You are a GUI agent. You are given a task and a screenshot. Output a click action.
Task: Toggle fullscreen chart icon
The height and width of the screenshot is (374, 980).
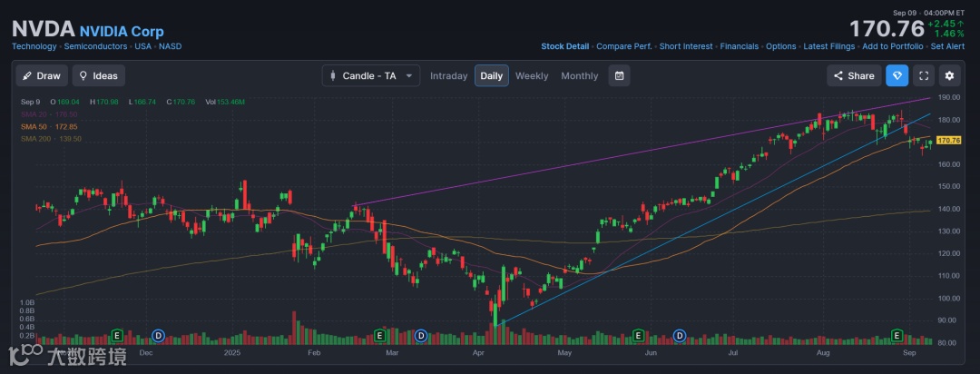[x=923, y=75]
